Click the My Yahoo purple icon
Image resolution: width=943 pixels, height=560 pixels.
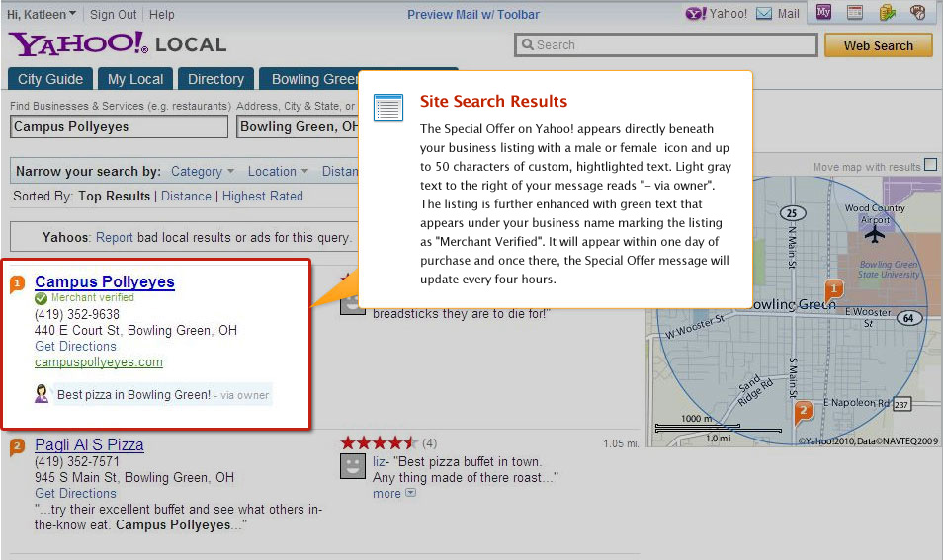click(824, 12)
